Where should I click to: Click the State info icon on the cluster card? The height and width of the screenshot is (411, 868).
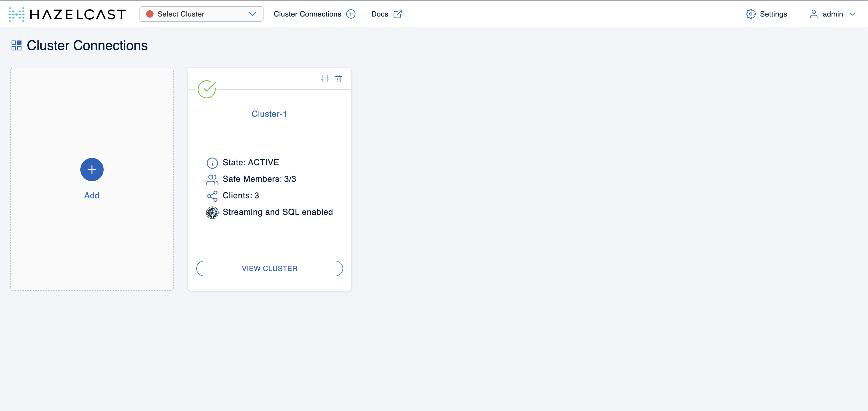tap(212, 163)
